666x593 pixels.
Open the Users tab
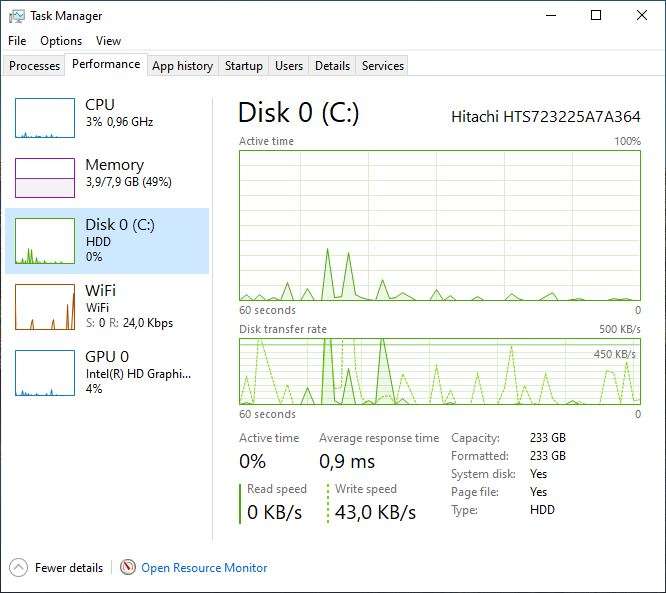pyautogui.click(x=289, y=66)
